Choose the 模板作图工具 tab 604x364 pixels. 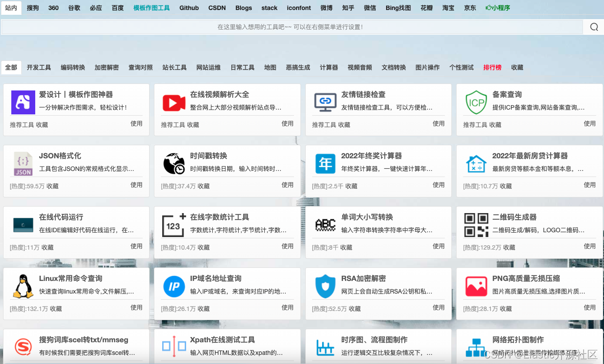click(x=152, y=8)
